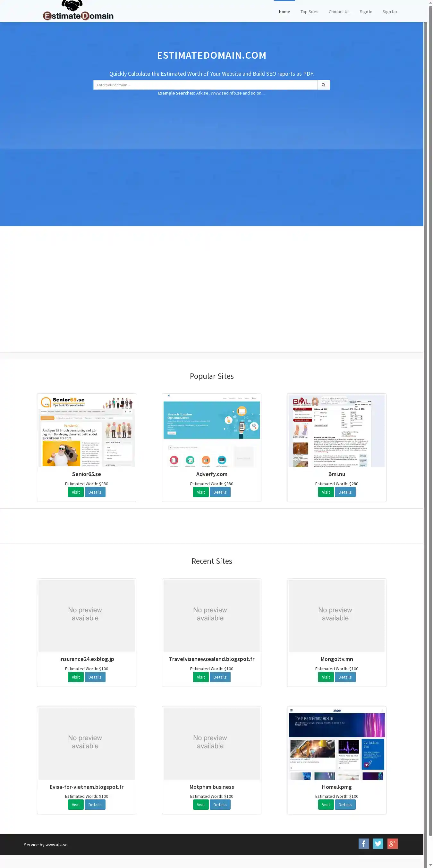433x868 pixels.
Task: Go to Contact Us page
Action: point(339,12)
